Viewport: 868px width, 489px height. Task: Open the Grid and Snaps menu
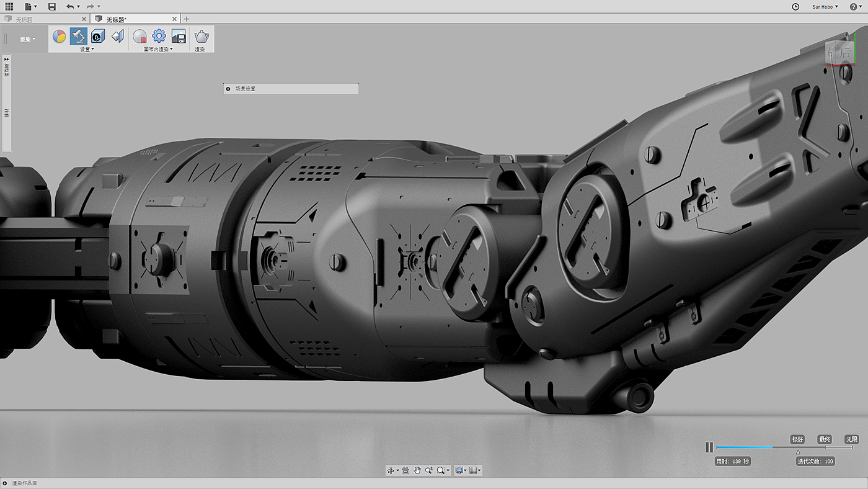click(474, 470)
